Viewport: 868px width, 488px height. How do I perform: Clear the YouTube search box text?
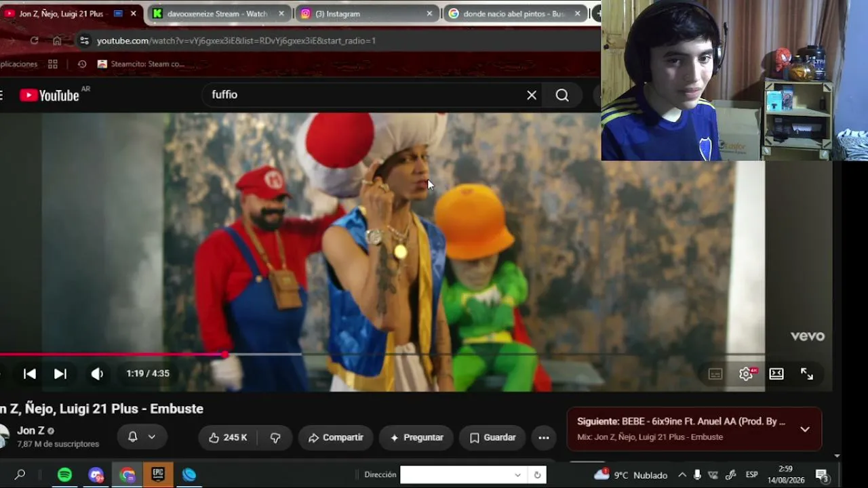point(532,96)
